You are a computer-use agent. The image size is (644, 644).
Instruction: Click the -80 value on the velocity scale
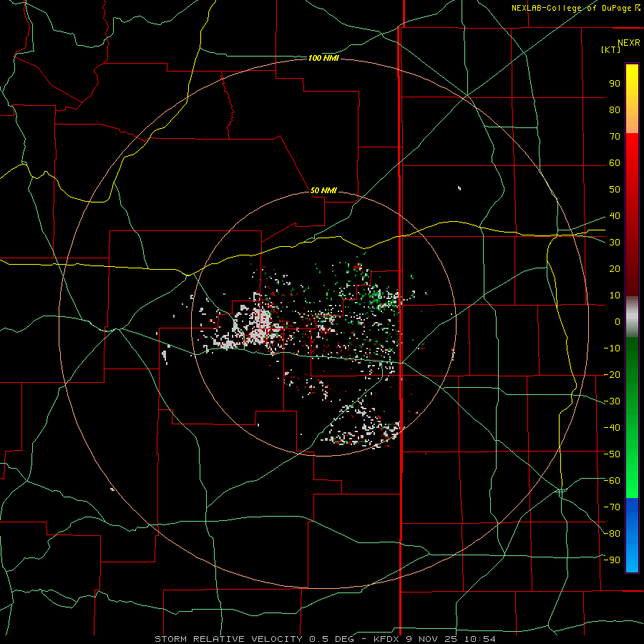coord(612,534)
